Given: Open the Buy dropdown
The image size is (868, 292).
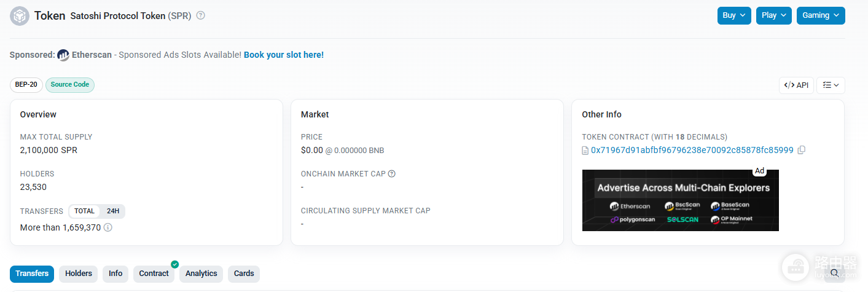Looking at the screenshot, I should pyautogui.click(x=734, y=15).
